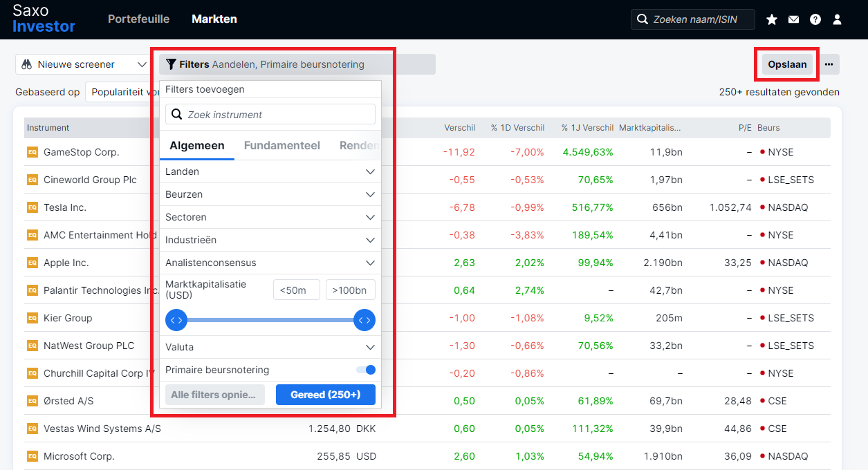Expand the Sectoren filter
The width and height of the screenshot is (868, 470).
point(270,217)
